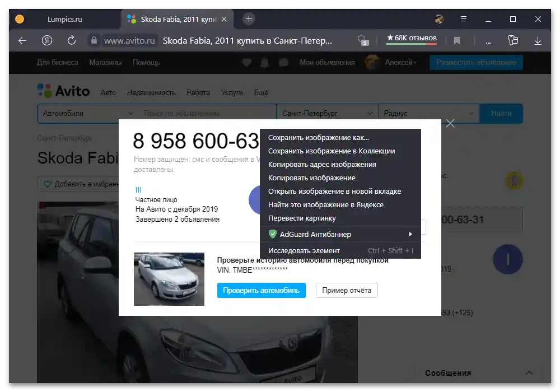The width and height of the screenshot is (560, 392).
Task: Collapse the 'Сообщения' panel chevron
Action: click(529, 373)
